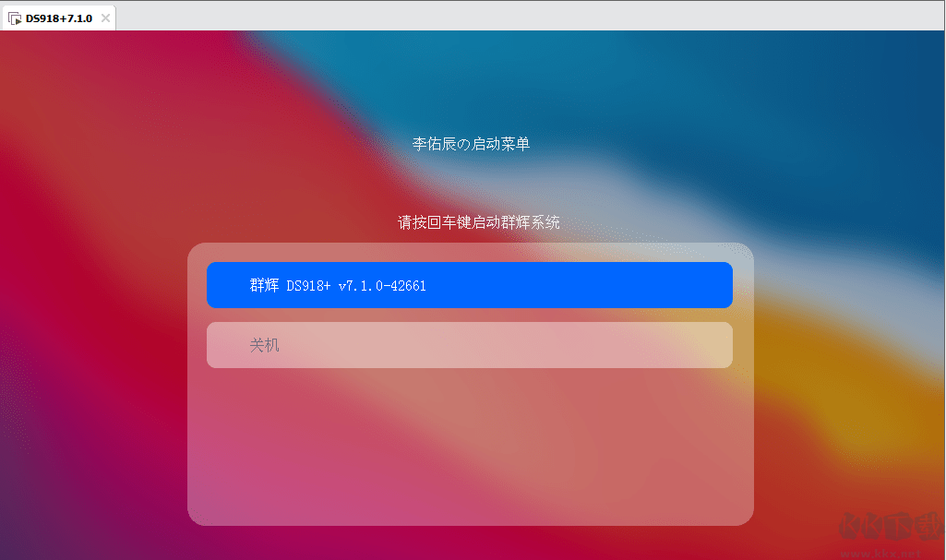The width and height of the screenshot is (946, 560).
Task: Switch to the DS918+7.1.0 tab
Action: [x=58, y=18]
